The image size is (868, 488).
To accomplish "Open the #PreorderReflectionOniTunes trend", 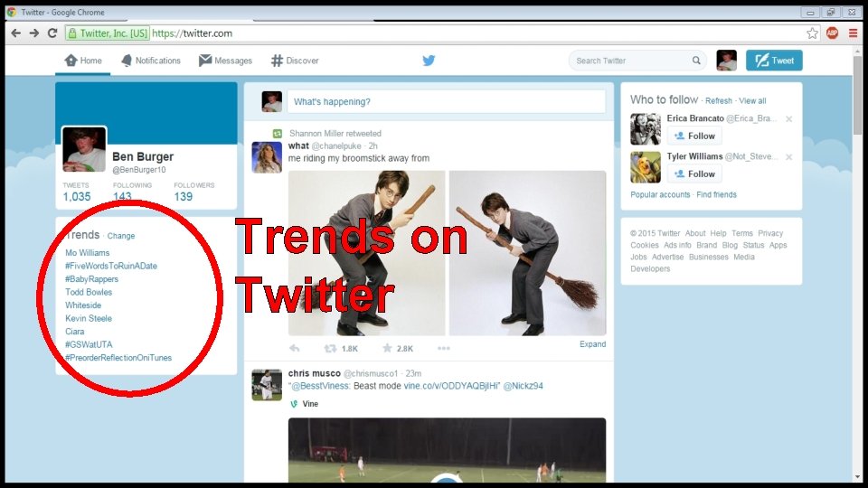I will coord(118,358).
